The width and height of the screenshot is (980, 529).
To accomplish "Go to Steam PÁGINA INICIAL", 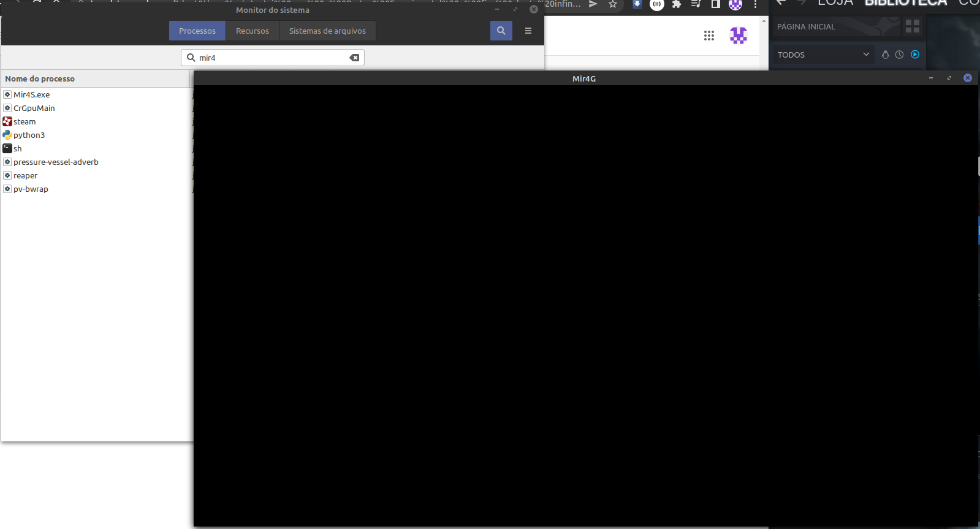I will point(806,27).
